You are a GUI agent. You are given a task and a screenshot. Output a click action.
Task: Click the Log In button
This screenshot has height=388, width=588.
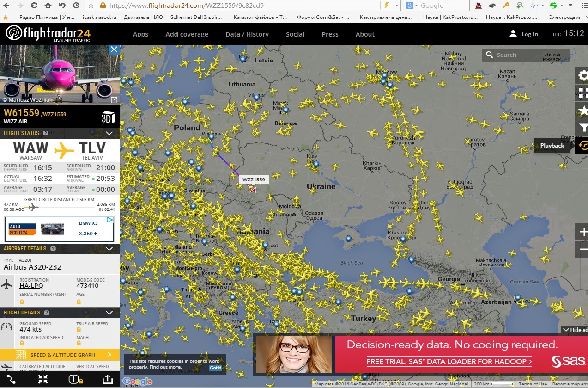524,34
